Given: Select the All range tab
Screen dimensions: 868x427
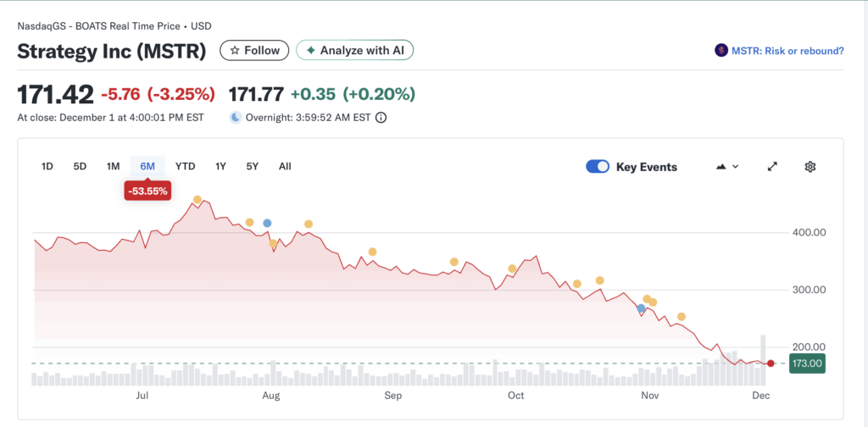Looking at the screenshot, I should click(285, 166).
